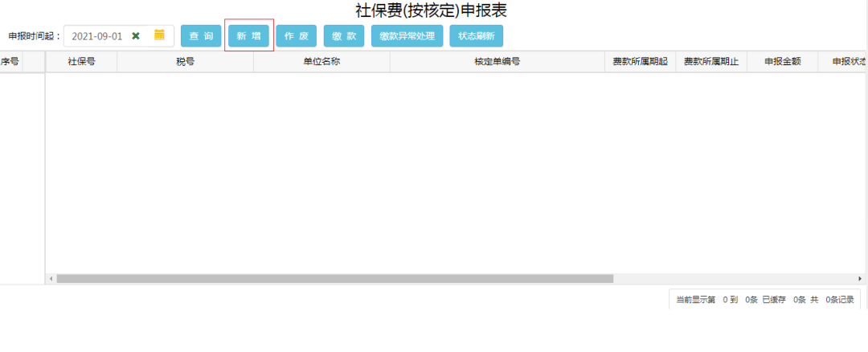The image size is (868, 352).
Task: Sort by the 单位名称 column header
Action: point(321,61)
